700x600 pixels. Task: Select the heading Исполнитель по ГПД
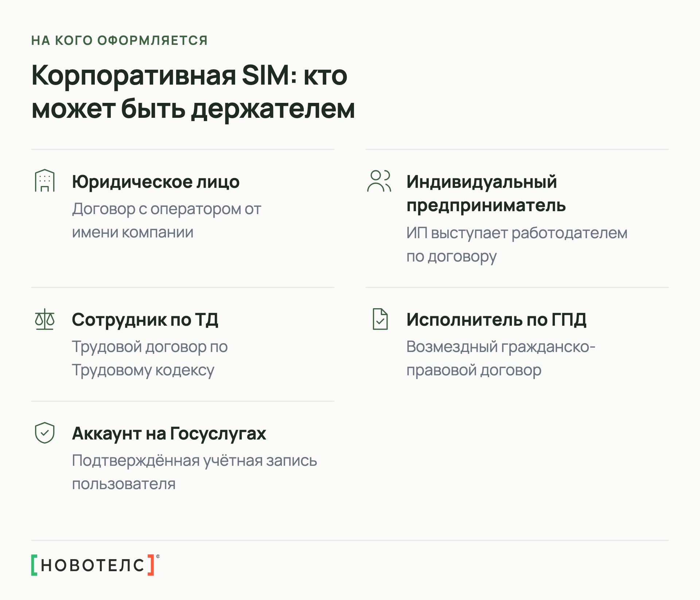pos(497,320)
